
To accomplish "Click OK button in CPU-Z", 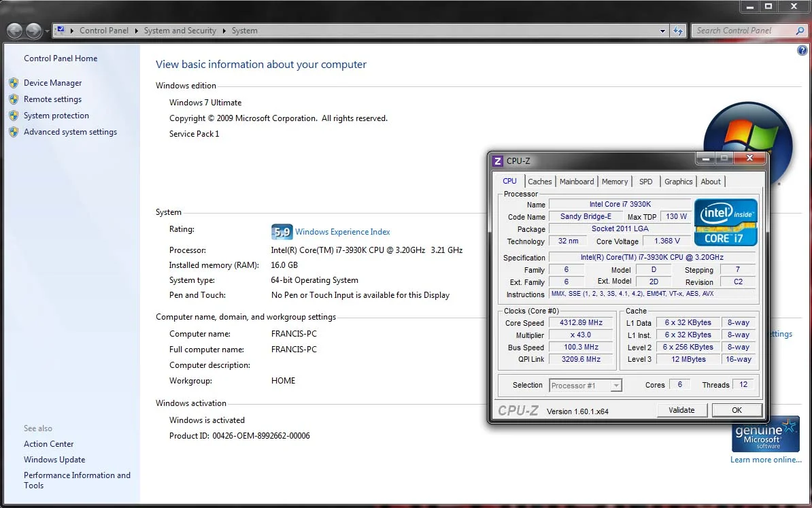I will tap(737, 410).
